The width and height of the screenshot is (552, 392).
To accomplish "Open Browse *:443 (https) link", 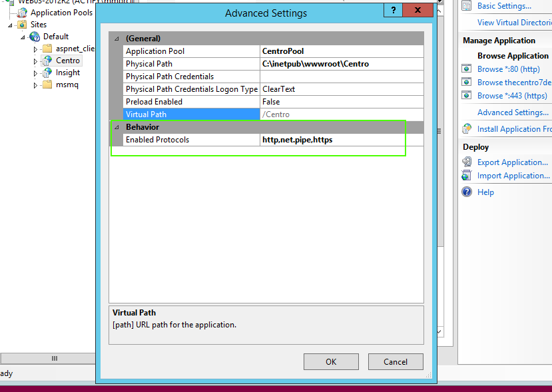I will [x=512, y=96].
